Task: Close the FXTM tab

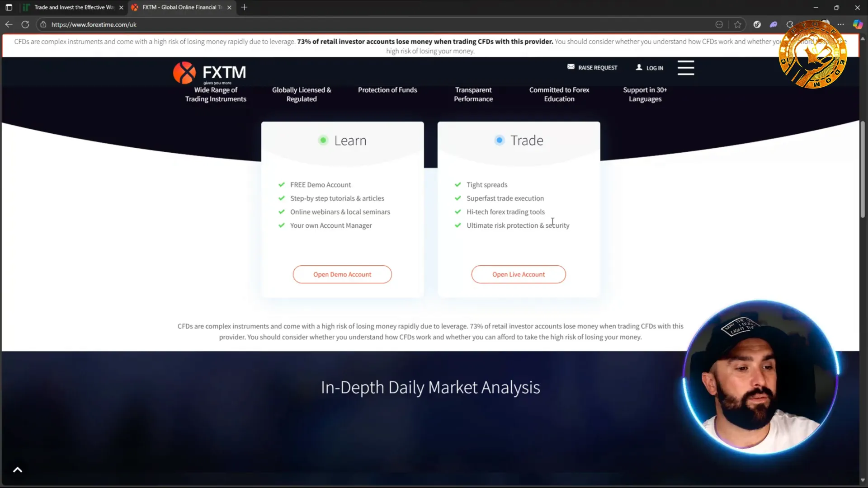Action: click(x=229, y=7)
